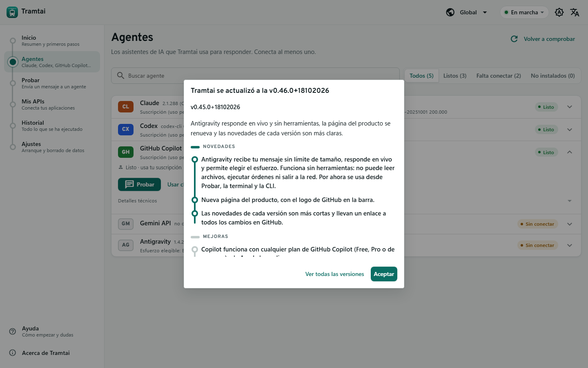
Task: Click the Acerca de Tramtai info icon
Action: [x=13, y=352]
